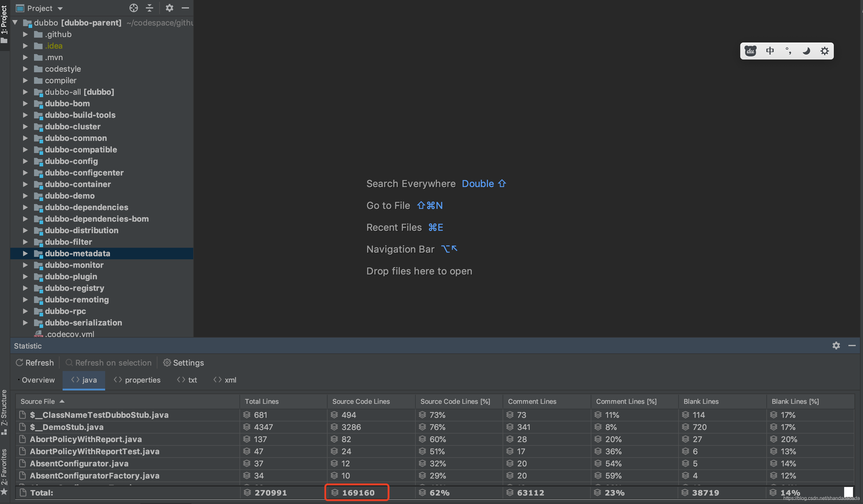Expand the dubbo-rpc folder
Viewport: 863px width, 504px height.
[x=25, y=311]
